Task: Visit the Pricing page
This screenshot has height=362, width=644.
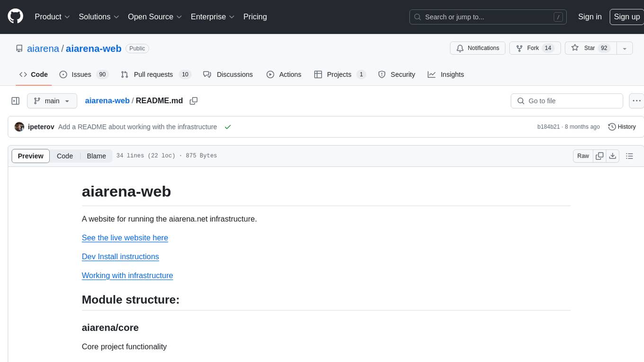Action: [x=255, y=17]
